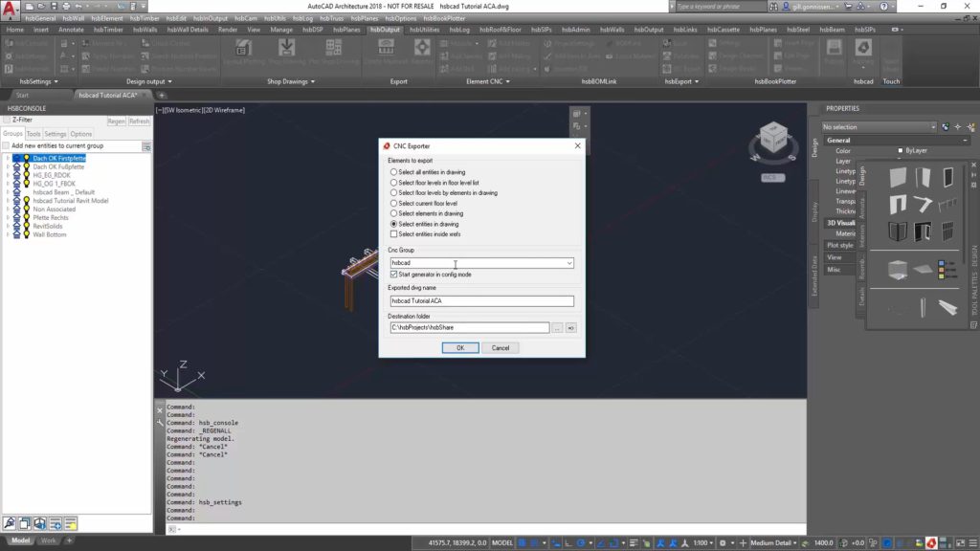Click Cancel in CNC Exporter dialog

500,348
